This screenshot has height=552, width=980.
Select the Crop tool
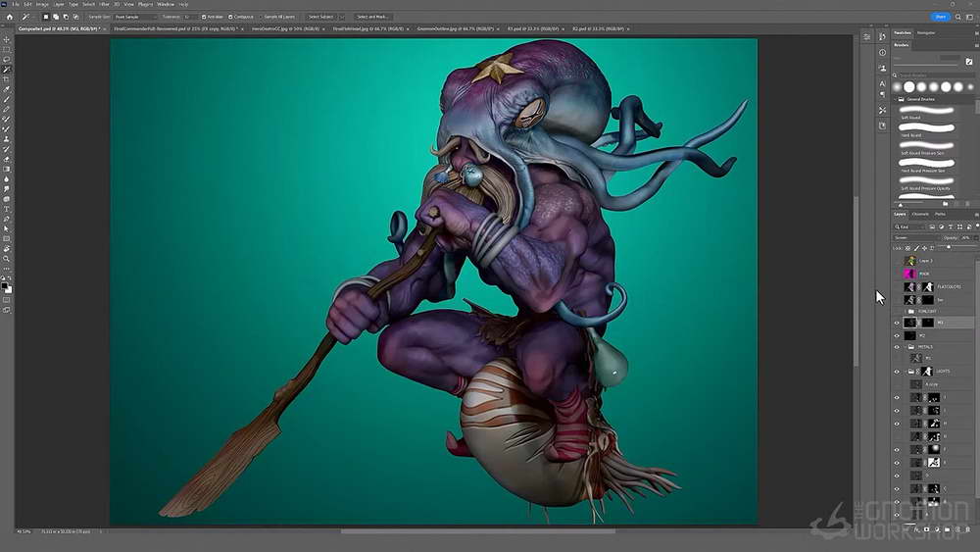(7, 79)
